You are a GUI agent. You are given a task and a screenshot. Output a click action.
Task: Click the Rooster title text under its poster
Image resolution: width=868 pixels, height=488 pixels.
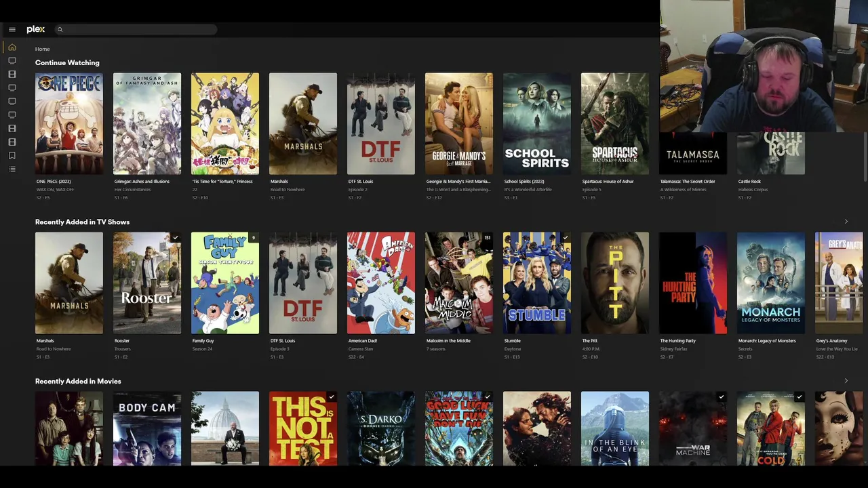(x=122, y=341)
